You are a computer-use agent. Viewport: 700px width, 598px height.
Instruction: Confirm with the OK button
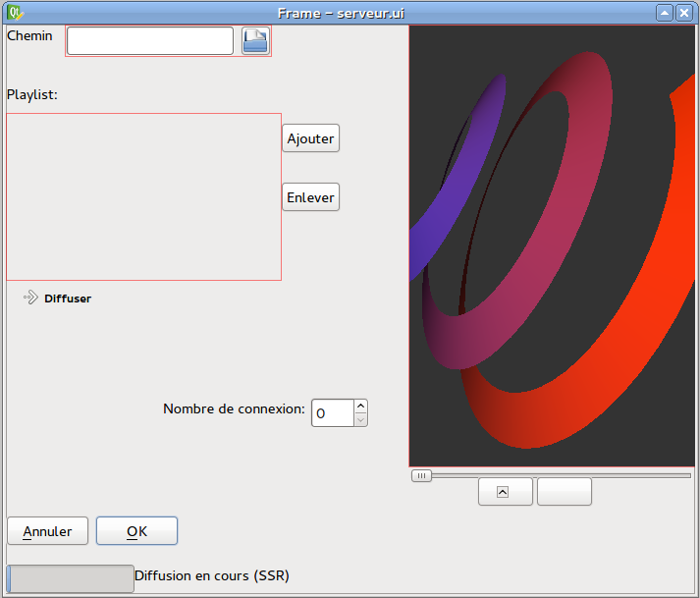pos(136,531)
